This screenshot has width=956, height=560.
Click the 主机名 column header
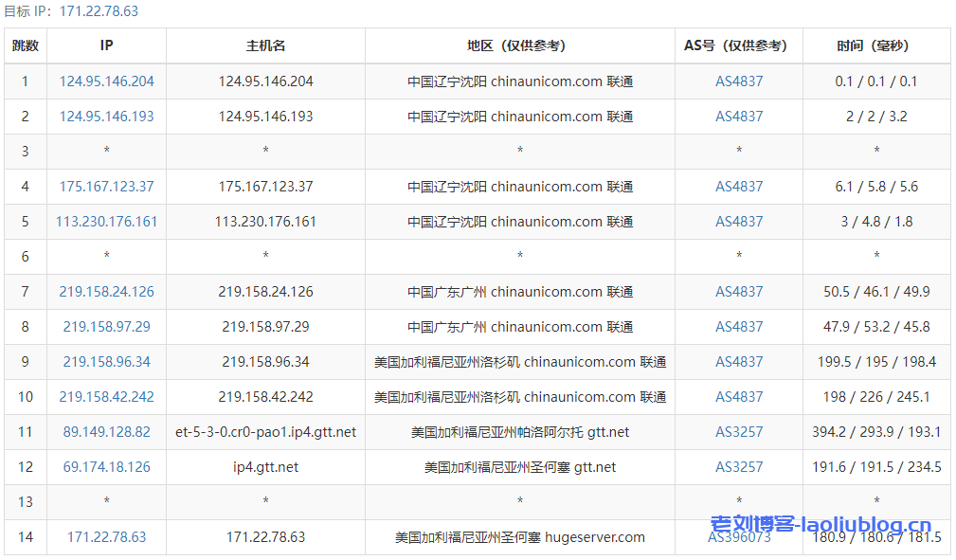click(x=265, y=45)
